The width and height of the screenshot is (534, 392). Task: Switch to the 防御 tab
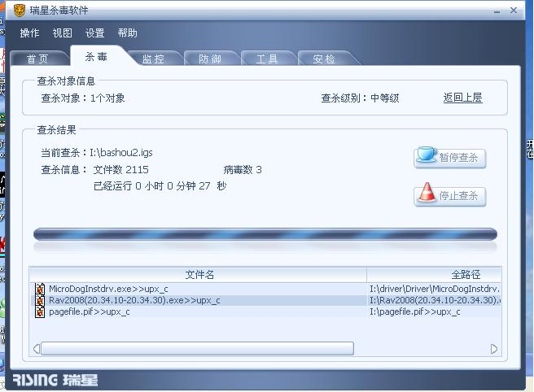point(210,59)
